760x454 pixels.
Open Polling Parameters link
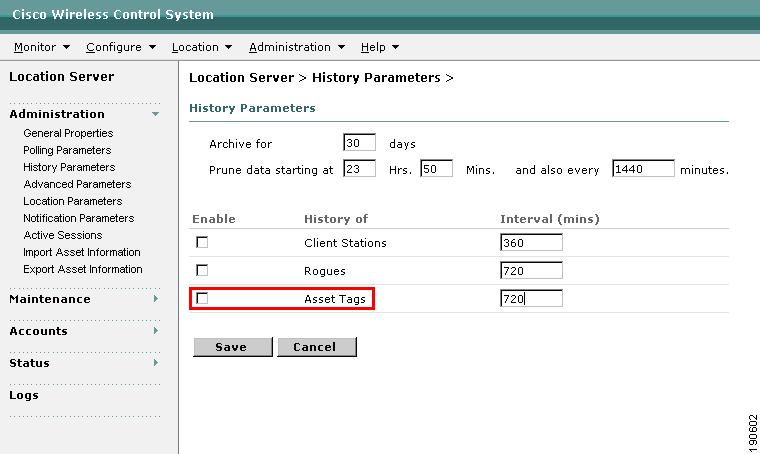click(x=67, y=150)
